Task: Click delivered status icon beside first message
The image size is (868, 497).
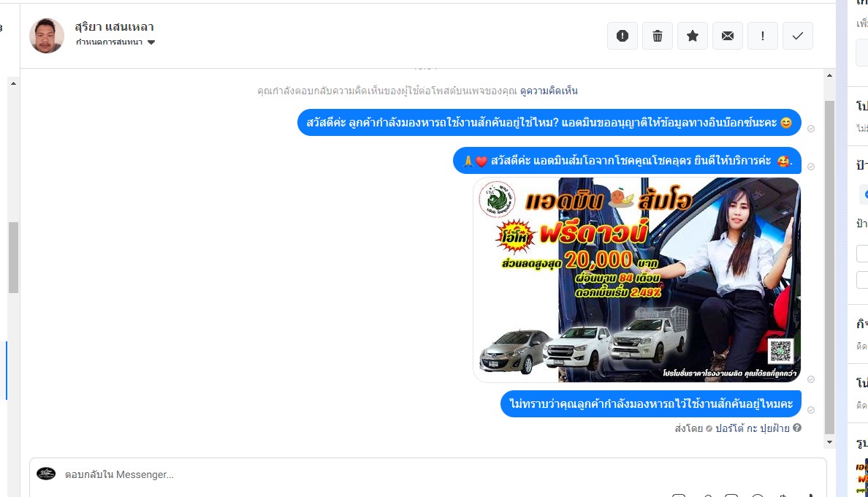Action: pyautogui.click(x=811, y=129)
